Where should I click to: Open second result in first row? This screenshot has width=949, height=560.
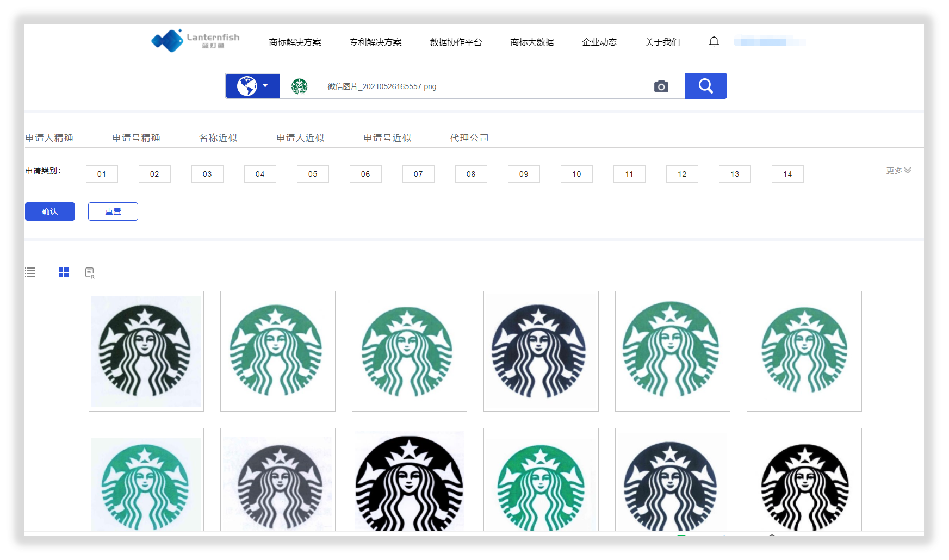point(278,351)
